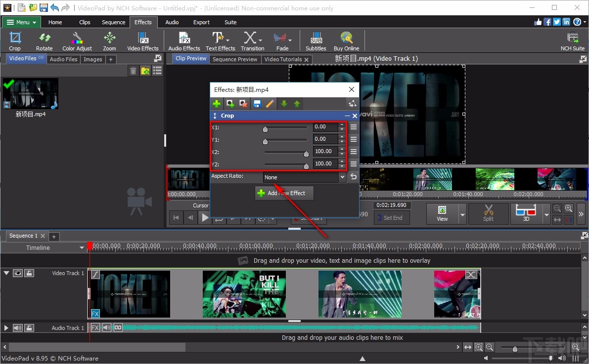The width and height of the screenshot is (589, 364).
Task: Switch to the Sequence Preview tab
Action: point(235,59)
